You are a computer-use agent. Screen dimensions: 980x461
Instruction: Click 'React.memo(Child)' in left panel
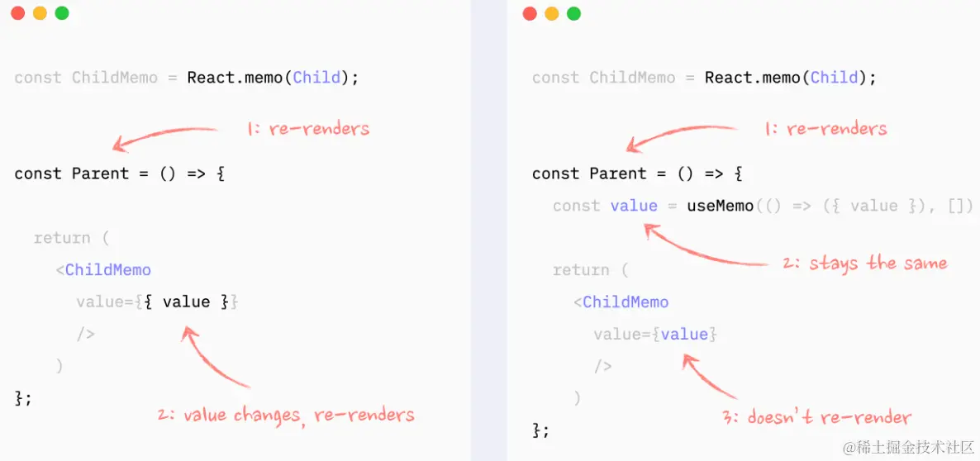273,78
